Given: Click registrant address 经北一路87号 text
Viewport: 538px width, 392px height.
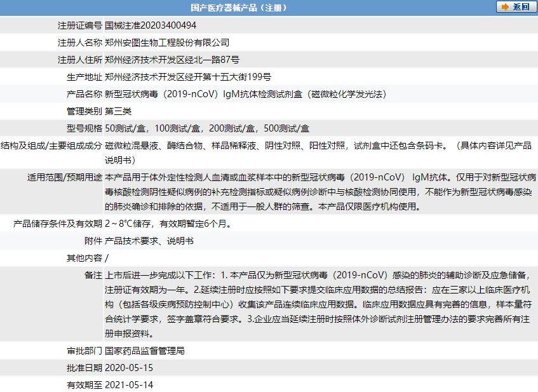Looking at the screenshot, I should pos(212,60).
